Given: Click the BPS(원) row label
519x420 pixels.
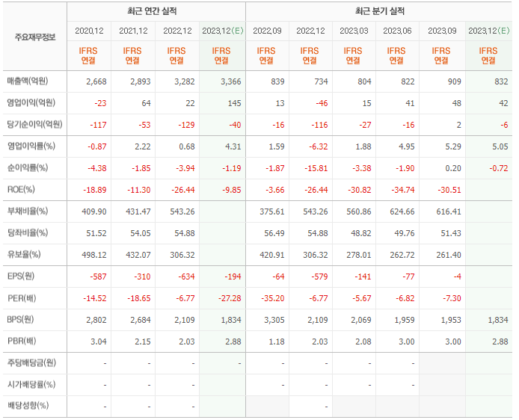Looking at the screenshot, I should click(x=20, y=320).
